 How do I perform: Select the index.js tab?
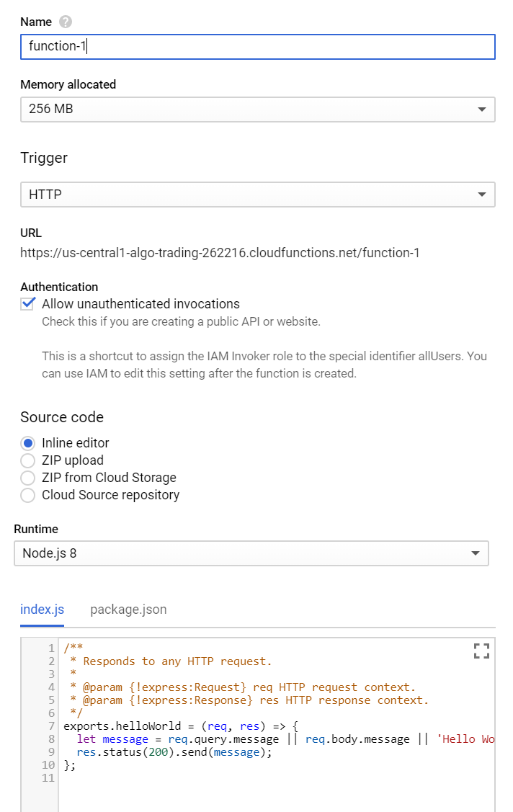pyautogui.click(x=42, y=609)
